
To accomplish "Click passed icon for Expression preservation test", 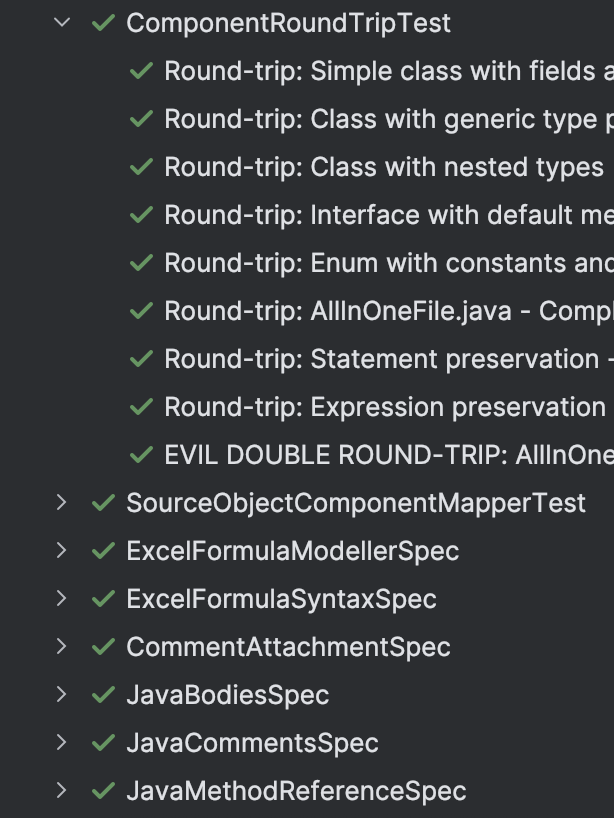I will pyautogui.click(x=141, y=407).
